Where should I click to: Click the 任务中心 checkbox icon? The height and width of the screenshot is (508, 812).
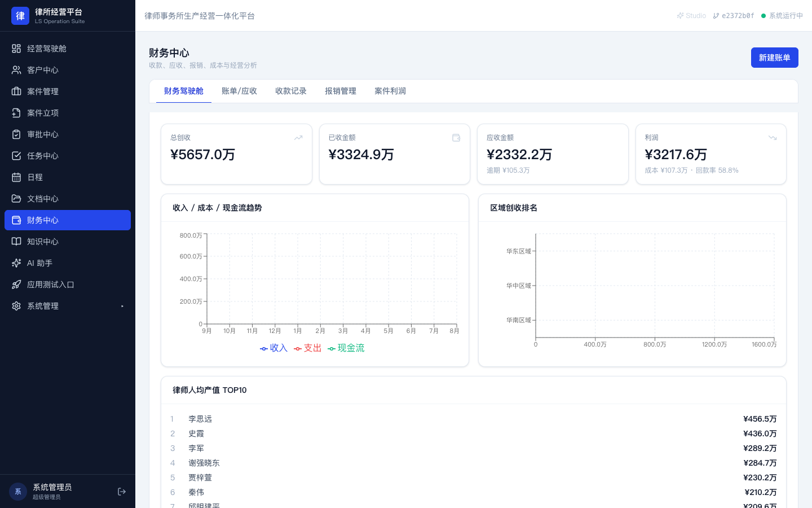pyautogui.click(x=16, y=156)
